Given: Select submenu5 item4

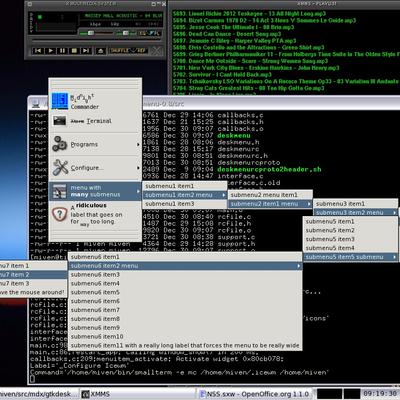Looking at the screenshot, I should (x=350, y=248).
